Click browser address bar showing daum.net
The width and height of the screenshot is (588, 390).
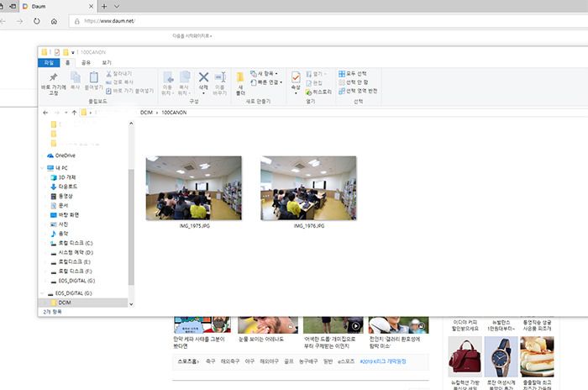click(x=328, y=21)
